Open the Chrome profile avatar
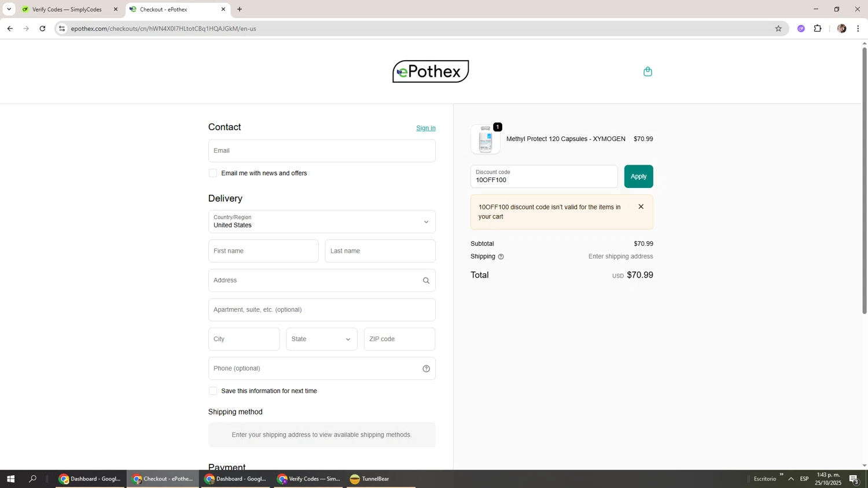 point(841,28)
